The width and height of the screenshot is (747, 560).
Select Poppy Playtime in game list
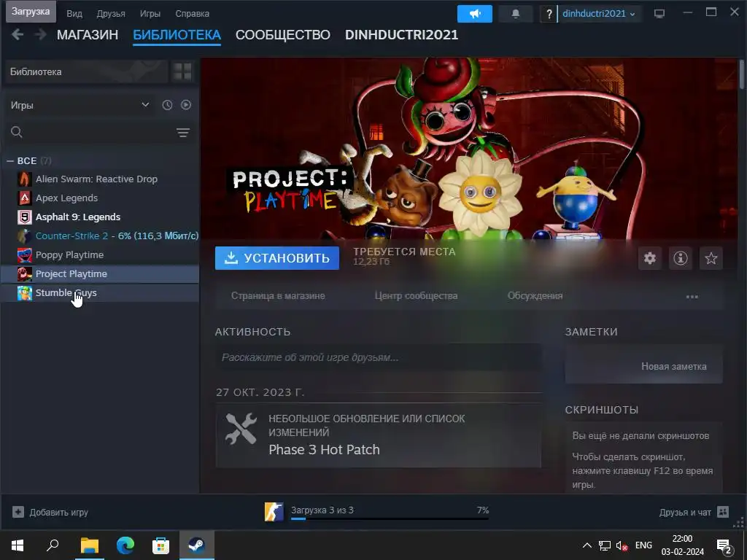click(100, 254)
